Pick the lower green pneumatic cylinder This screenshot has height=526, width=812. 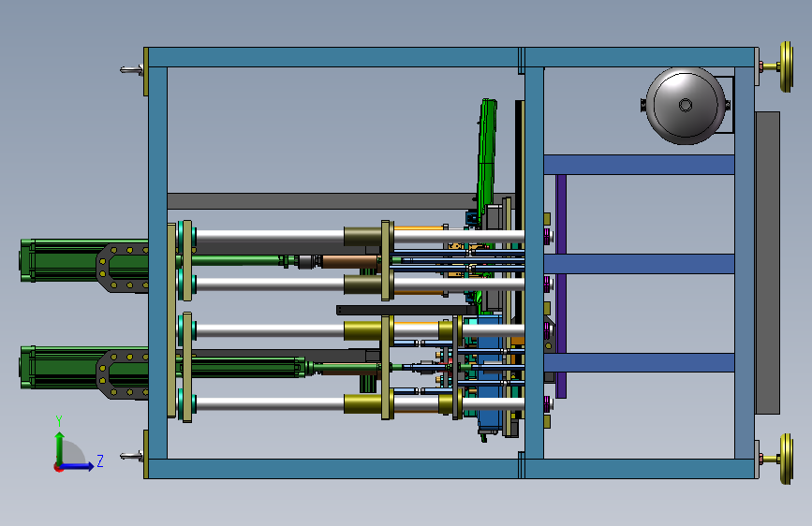point(84,368)
